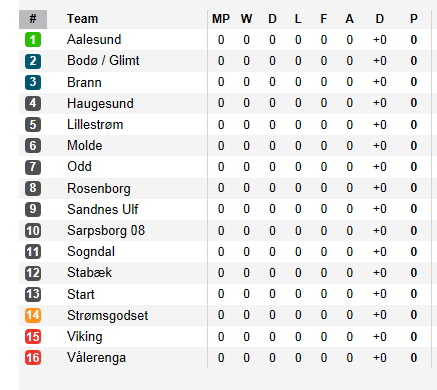This screenshot has width=437, height=390.
Task: Click the teal position 3 badge
Action: coord(33,82)
